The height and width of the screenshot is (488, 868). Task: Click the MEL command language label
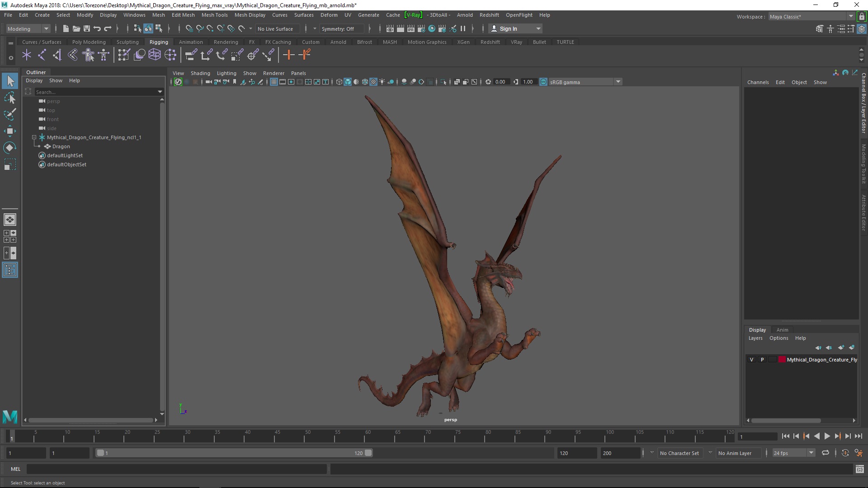16,469
